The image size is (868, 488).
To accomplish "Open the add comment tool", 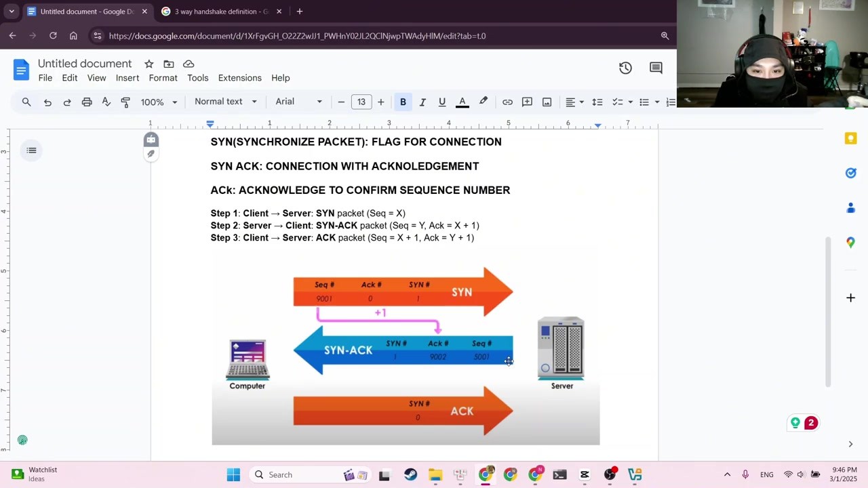I will coord(527,102).
